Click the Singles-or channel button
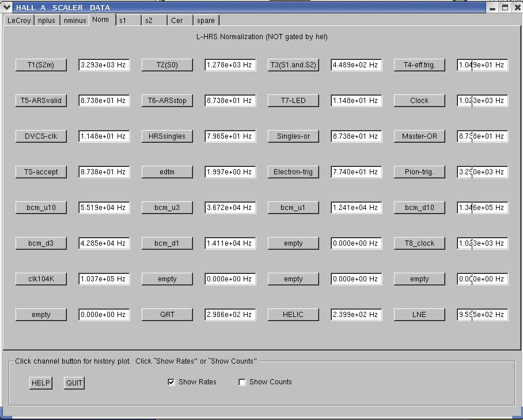The width and height of the screenshot is (523, 420). point(293,136)
